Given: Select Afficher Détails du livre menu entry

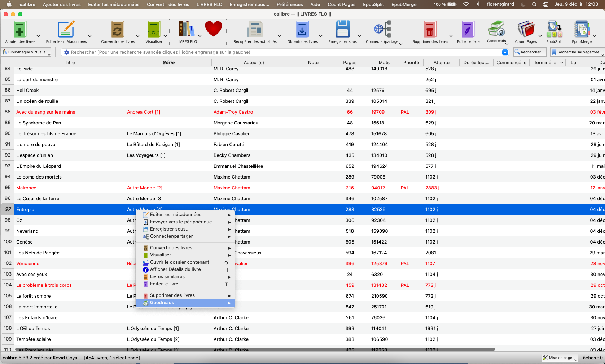Looking at the screenshot, I should pos(185,269).
